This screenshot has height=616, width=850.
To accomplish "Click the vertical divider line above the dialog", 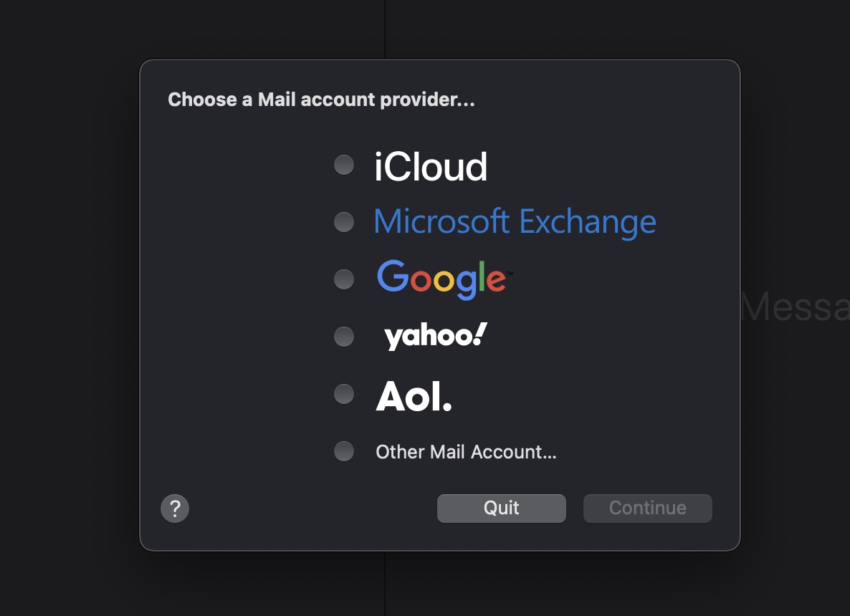I will pos(385,29).
